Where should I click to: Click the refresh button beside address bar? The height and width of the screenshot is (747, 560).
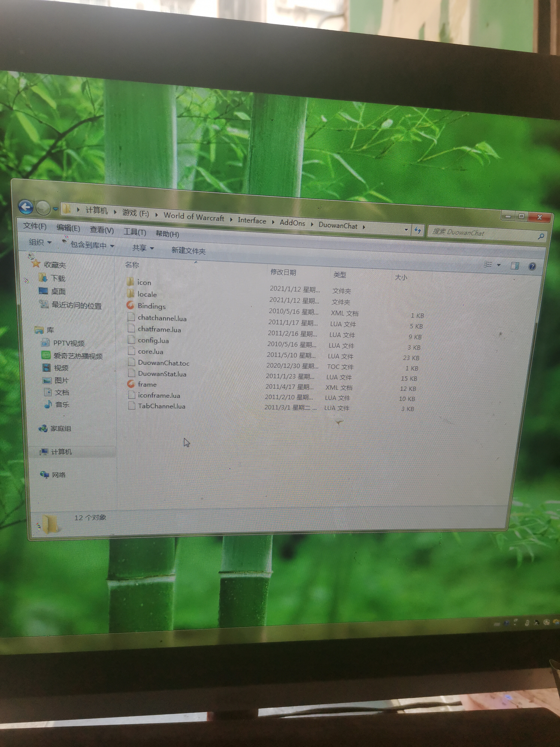point(418,230)
